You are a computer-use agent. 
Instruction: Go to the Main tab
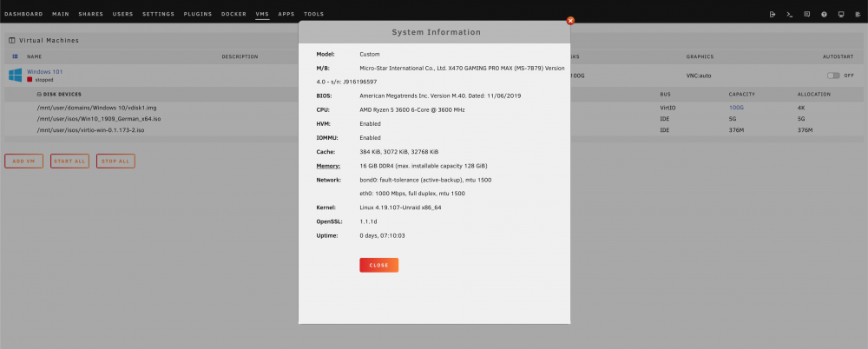61,15
